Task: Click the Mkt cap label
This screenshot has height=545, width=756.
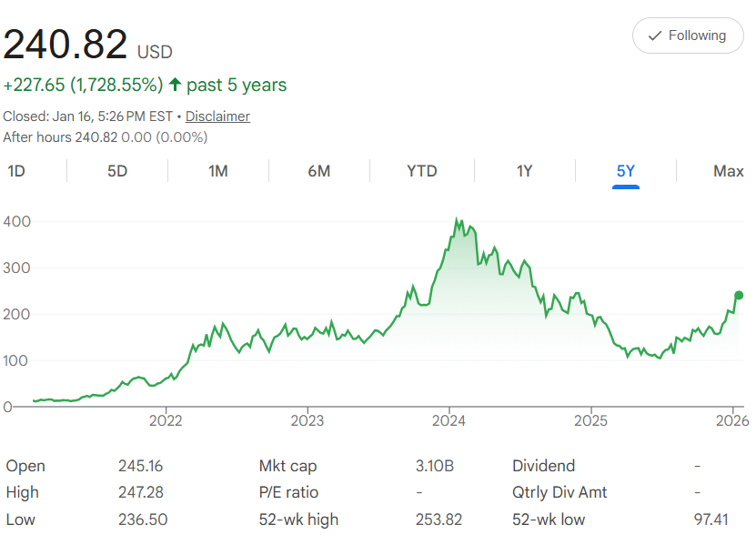Action: coord(288,466)
